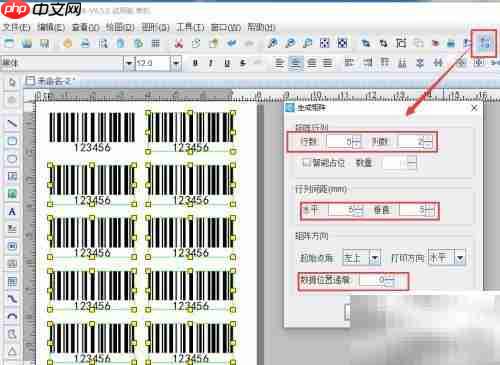
Task: Click the 12.0 font size field
Action: pyautogui.click(x=153, y=63)
